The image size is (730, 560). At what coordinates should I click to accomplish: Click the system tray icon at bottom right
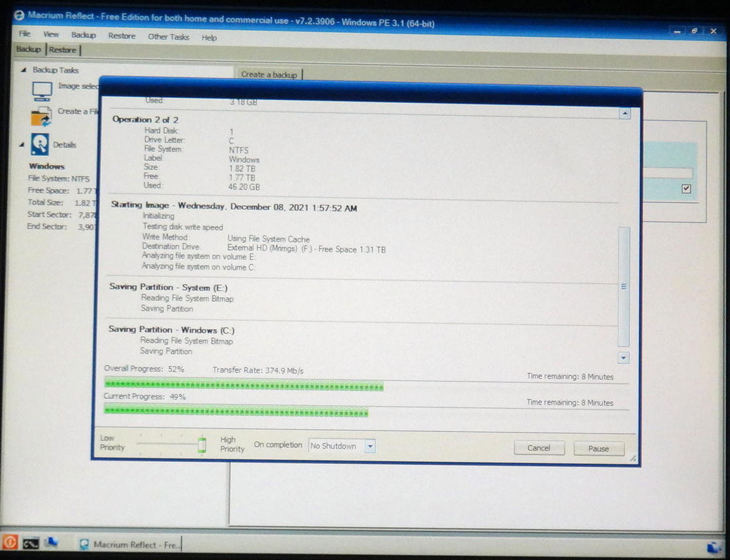pos(714,547)
